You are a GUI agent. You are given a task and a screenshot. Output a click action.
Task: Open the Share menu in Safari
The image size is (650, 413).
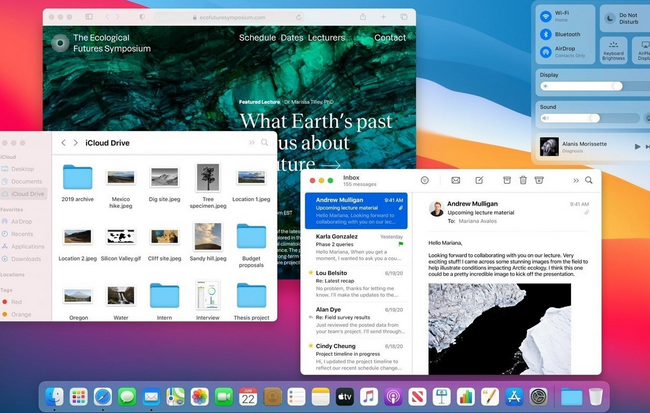tap(363, 17)
